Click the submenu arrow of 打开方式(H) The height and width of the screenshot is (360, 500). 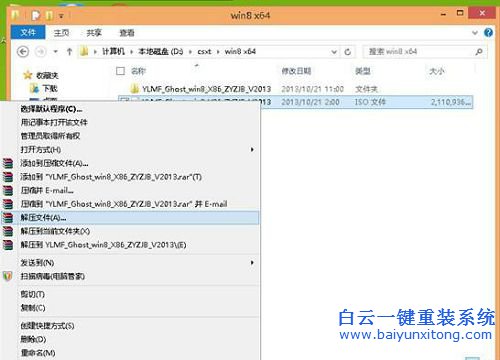pyautogui.click(x=252, y=150)
